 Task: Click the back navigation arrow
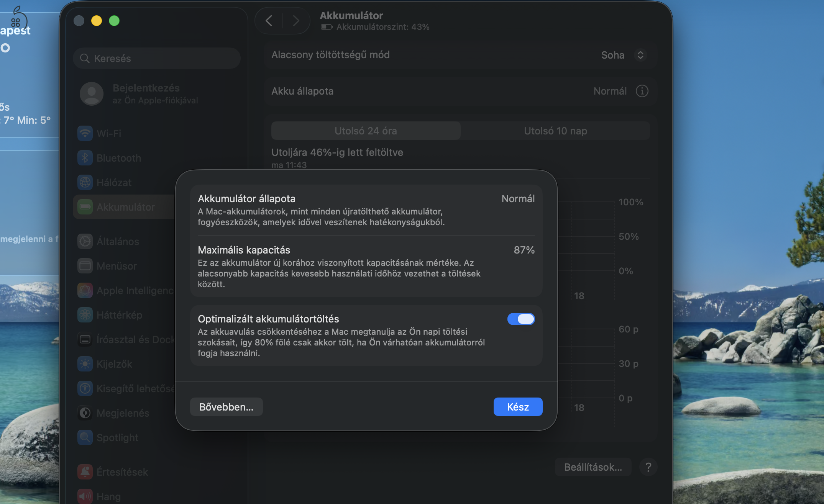pos(269,21)
